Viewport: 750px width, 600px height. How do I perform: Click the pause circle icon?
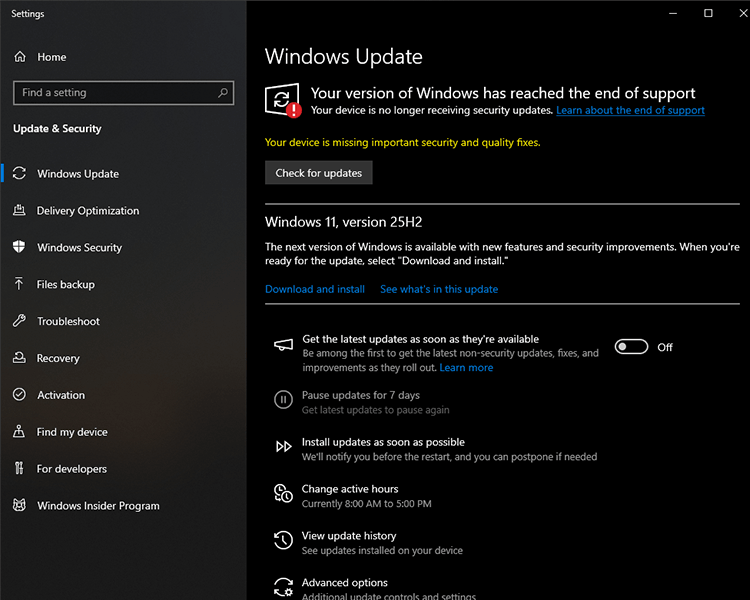[x=283, y=399]
